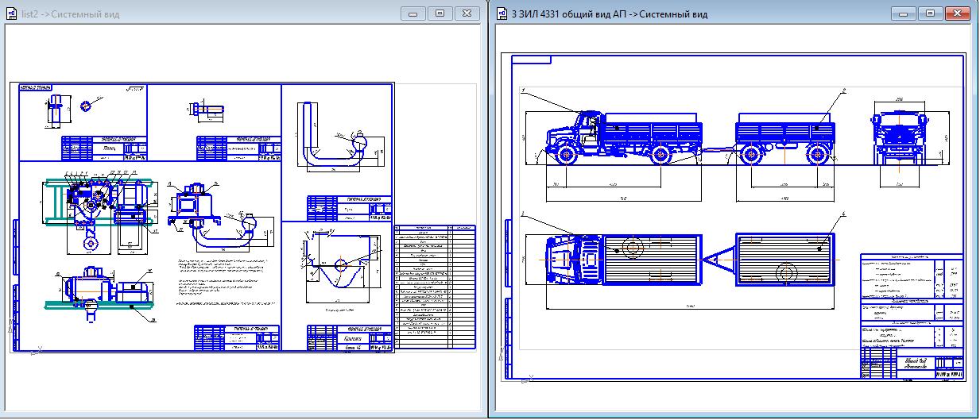Activate the list2 window by its title text
Image resolution: width=980 pixels, height=420 pixels.
point(72,14)
